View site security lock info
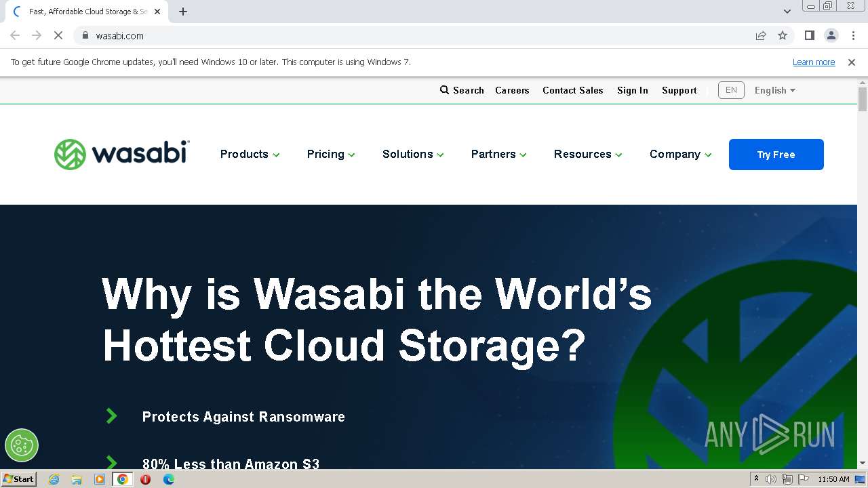 tap(85, 35)
